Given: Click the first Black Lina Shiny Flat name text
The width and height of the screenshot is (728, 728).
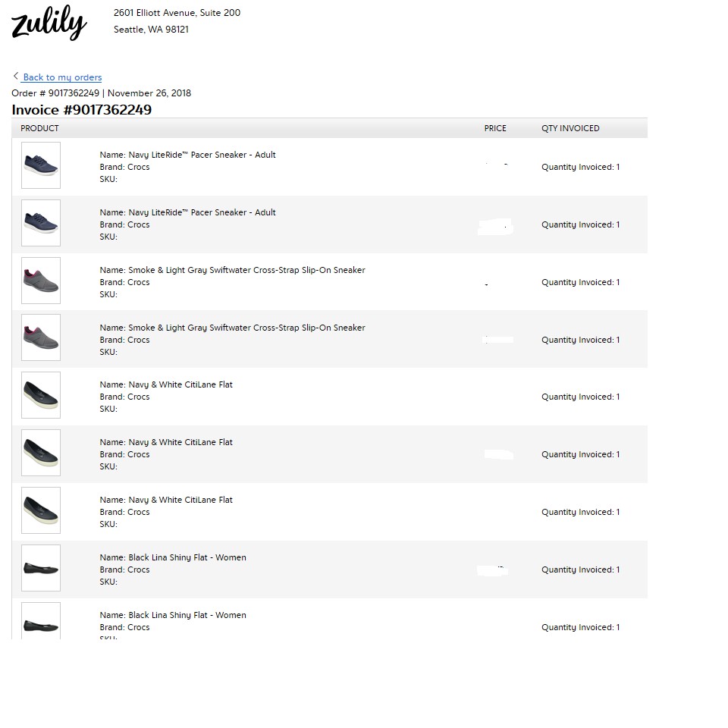Looking at the screenshot, I should pyautogui.click(x=173, y=557).
